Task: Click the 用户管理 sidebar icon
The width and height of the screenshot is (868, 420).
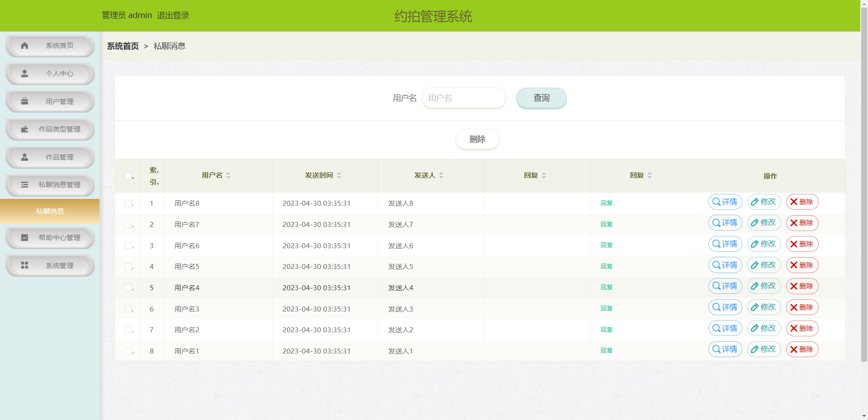Action: (x=25, y=101)
